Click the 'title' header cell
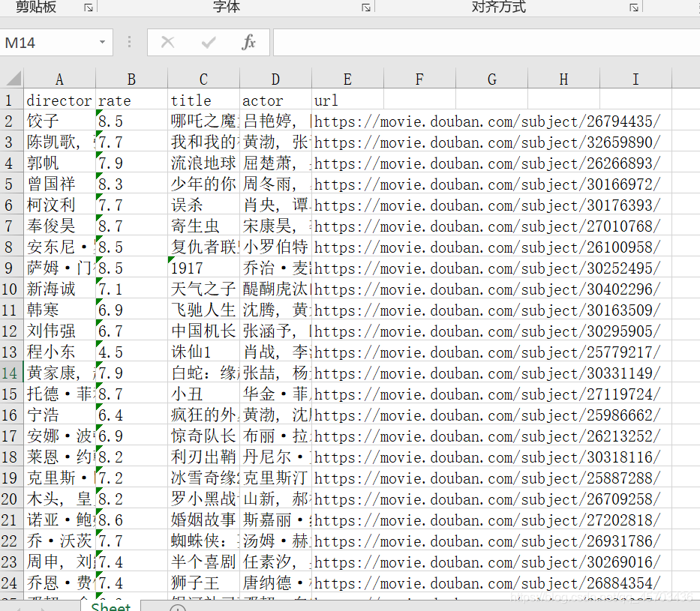 (x=203, y=100)
